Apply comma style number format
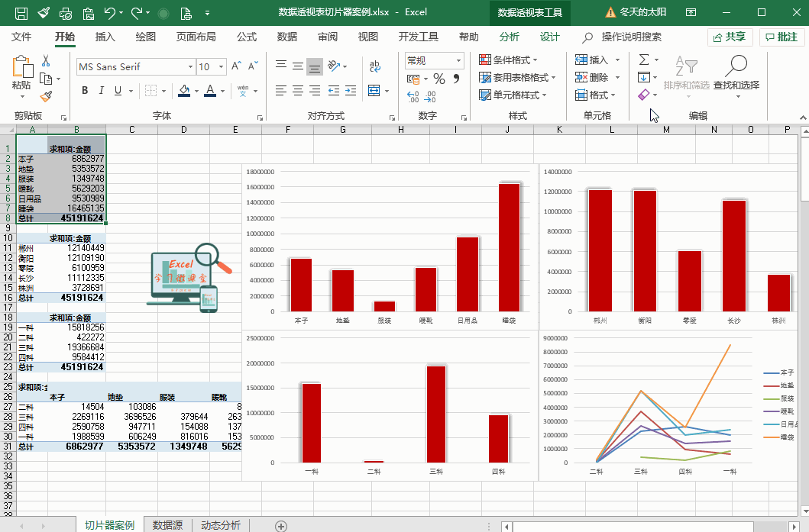The width and height of the screenshot is (809, 532). click(456, 79)
